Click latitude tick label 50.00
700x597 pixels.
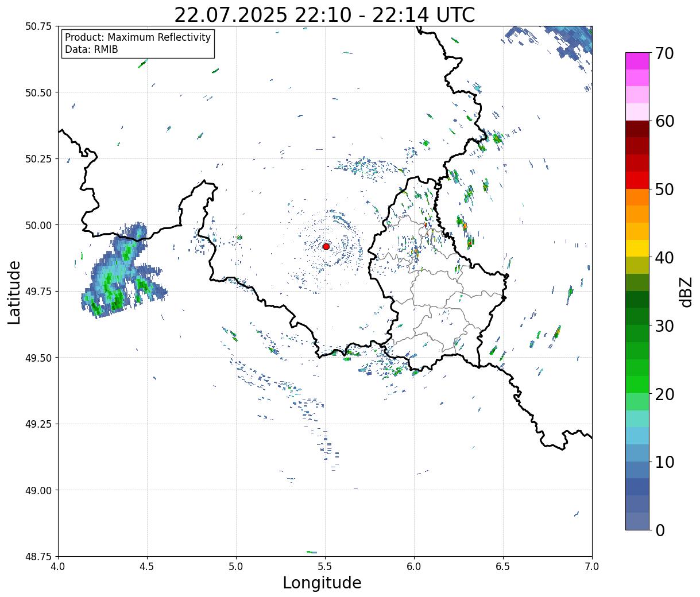[x=38, y=225]
